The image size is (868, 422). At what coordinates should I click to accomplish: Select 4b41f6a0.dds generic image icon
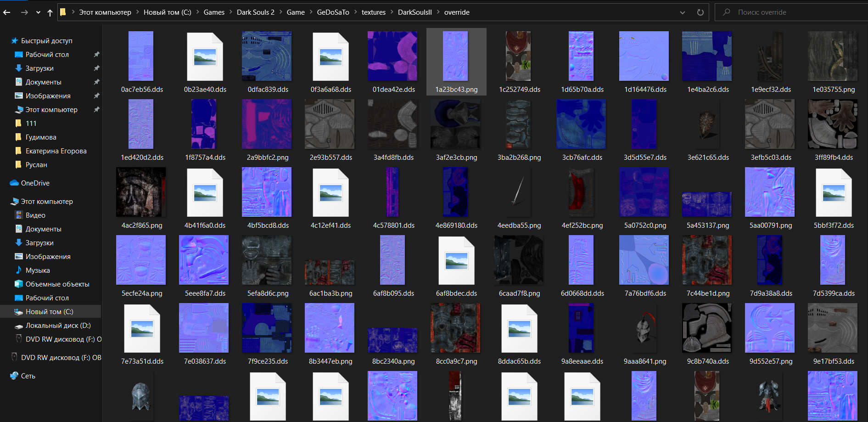(x=205, y=193)
